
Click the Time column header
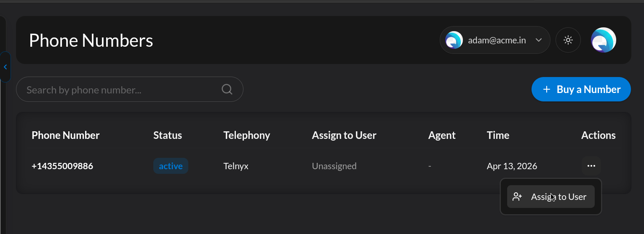[498, 135]
